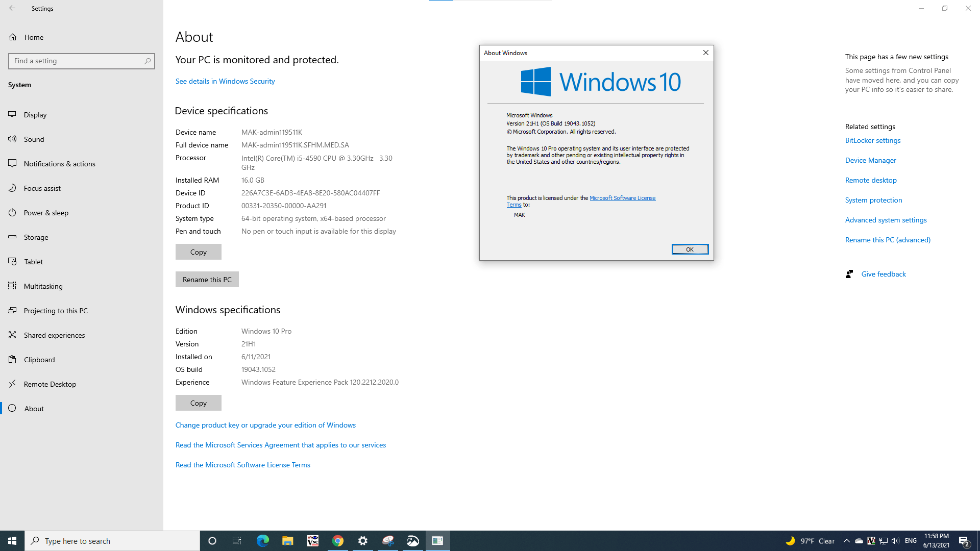The width and height of the screenshot is (980, 551).
Task: Click the taskbar search box
Action: 112,541
